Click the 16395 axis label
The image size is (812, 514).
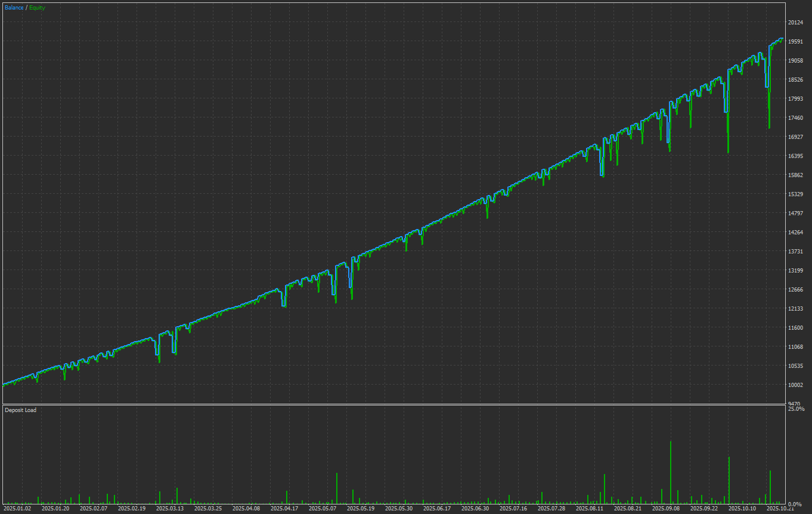point(795,156)
